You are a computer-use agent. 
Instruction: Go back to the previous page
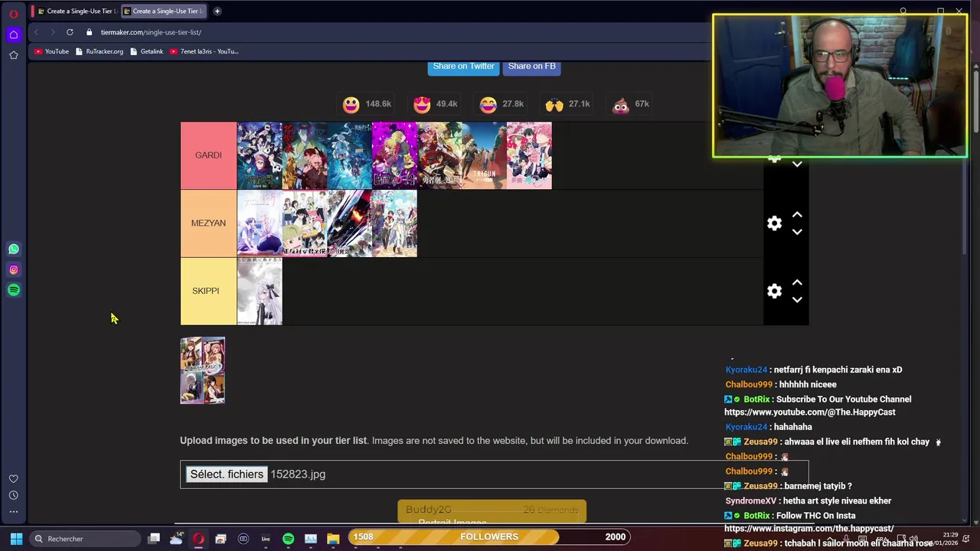(x=36, y=32)
